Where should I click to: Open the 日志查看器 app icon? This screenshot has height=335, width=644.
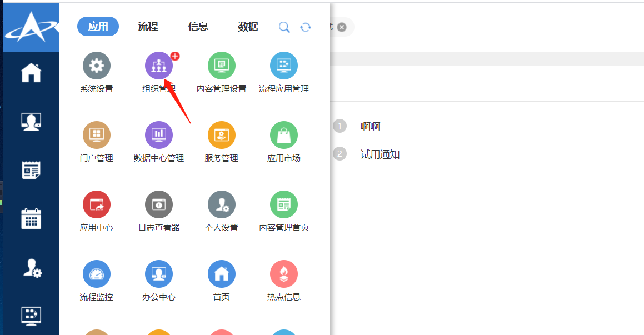159,204
